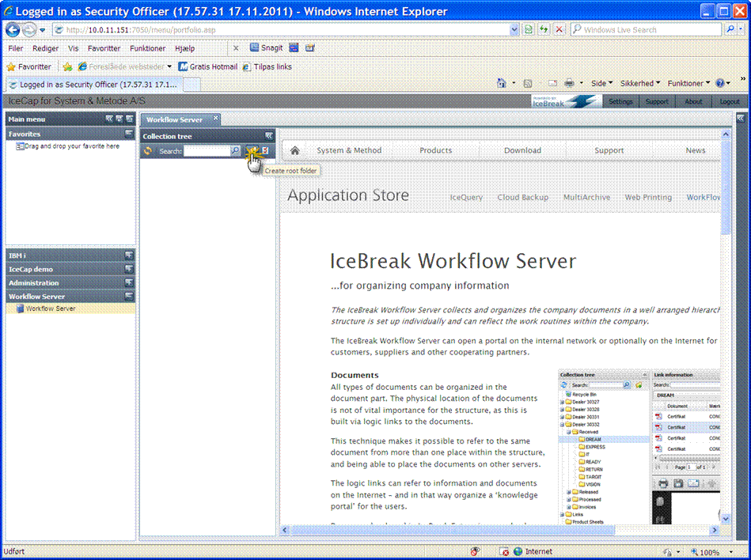Click the RSS feeds icon in the command bar
Image resolution: width=751 pixels, height=560 pixels.
tap(527, 83)
